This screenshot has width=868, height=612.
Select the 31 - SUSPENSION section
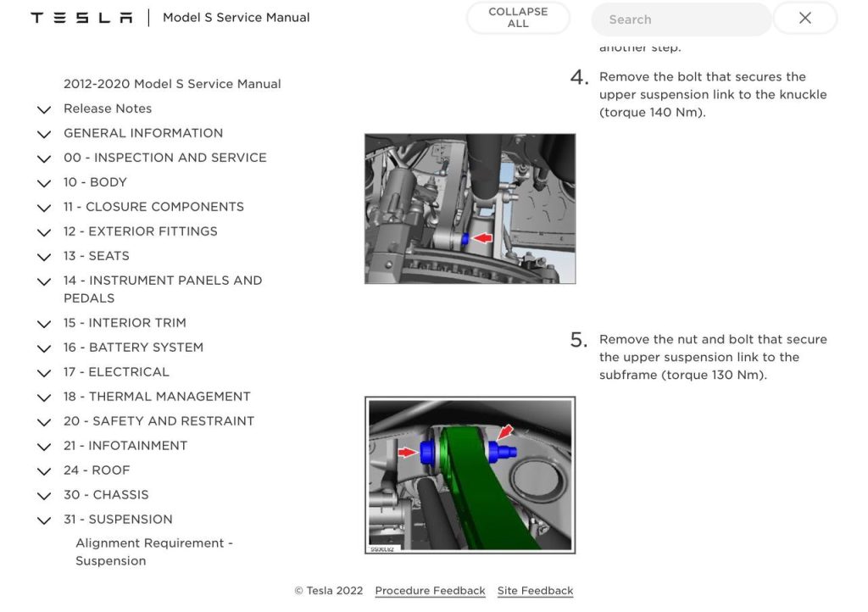coord(118,519)
